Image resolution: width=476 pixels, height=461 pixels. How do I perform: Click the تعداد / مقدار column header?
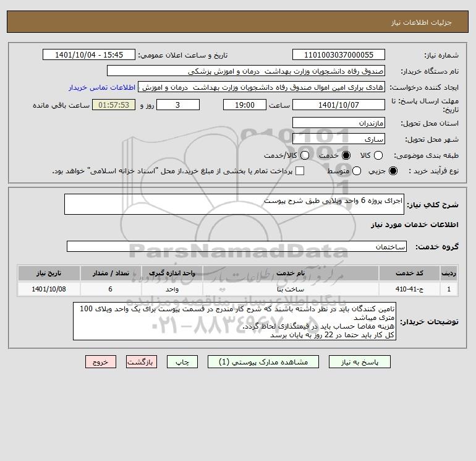[x=111, y=273]
